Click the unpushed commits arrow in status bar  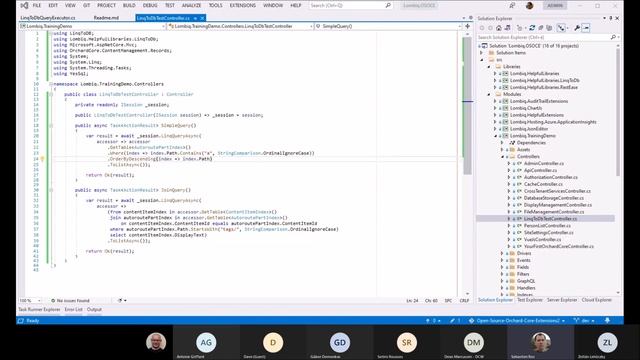click(428, 320)
